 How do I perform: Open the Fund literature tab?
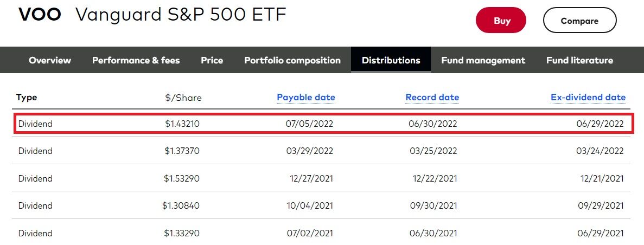[579, 60]
